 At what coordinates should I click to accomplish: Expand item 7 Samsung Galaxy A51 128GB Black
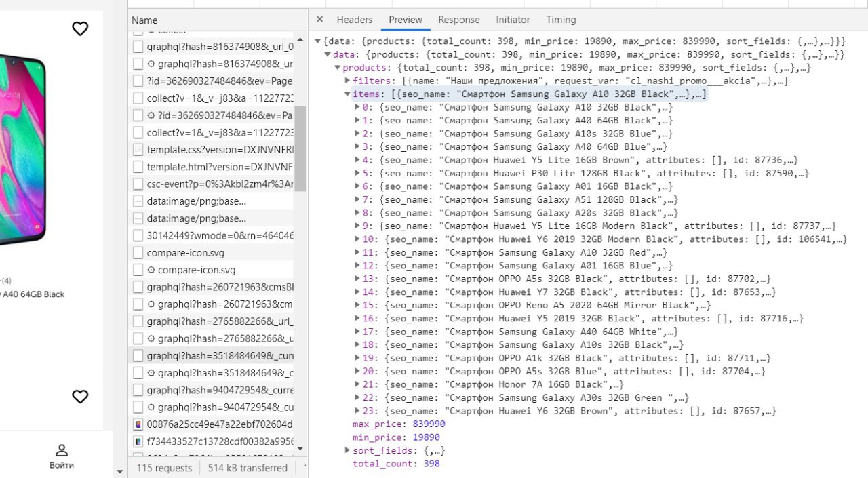pyautogui.click(x=358, y=200)
